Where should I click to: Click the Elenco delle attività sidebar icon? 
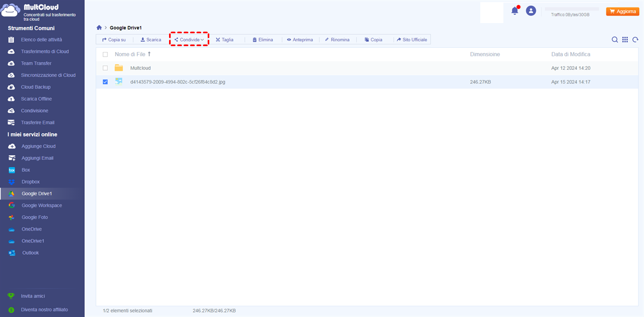(x=11, y=40)
